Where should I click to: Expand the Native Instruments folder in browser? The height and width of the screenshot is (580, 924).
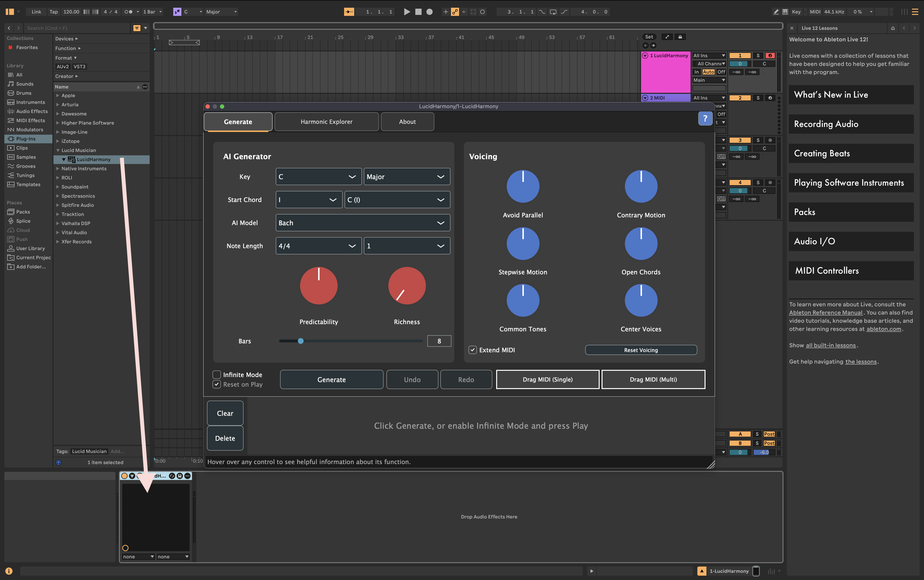[x=58, y=169]
